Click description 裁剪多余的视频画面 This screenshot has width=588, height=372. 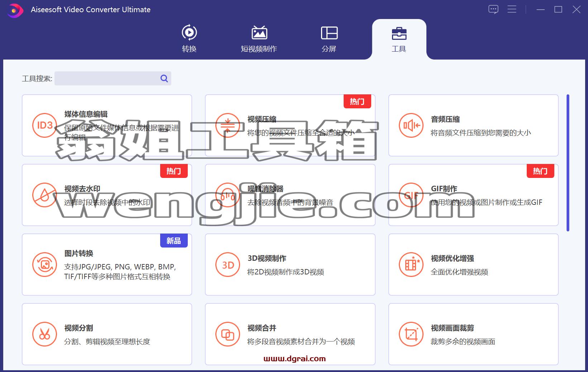(x=463, y=342)
